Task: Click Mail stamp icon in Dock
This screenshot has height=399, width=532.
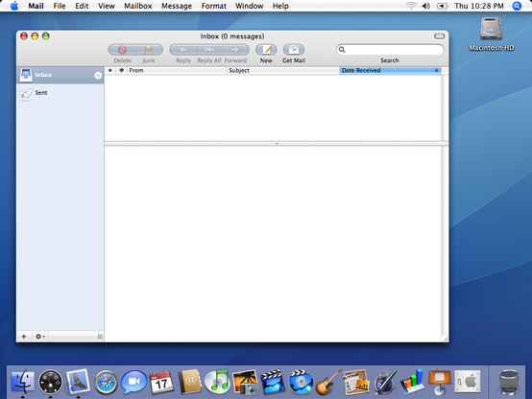Action: coord(78,382)
